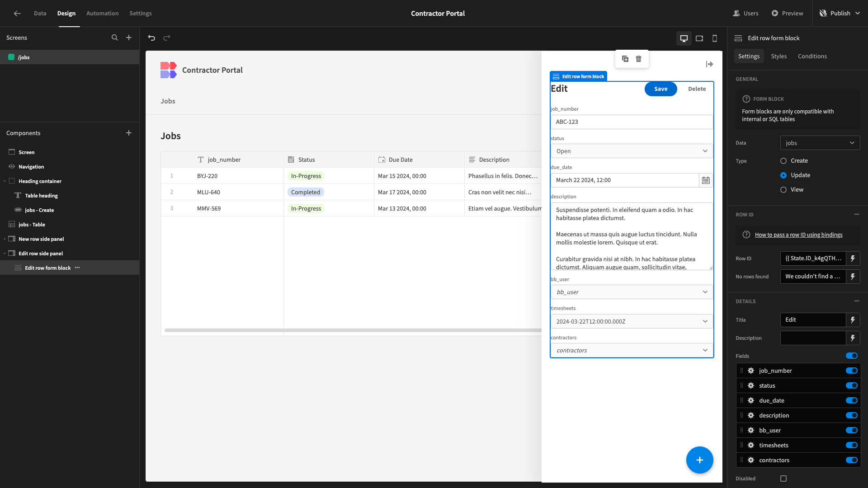Viewport: 868px width, 488px height.
Task: Add a component with plus icon
Action: coord(129,133)
